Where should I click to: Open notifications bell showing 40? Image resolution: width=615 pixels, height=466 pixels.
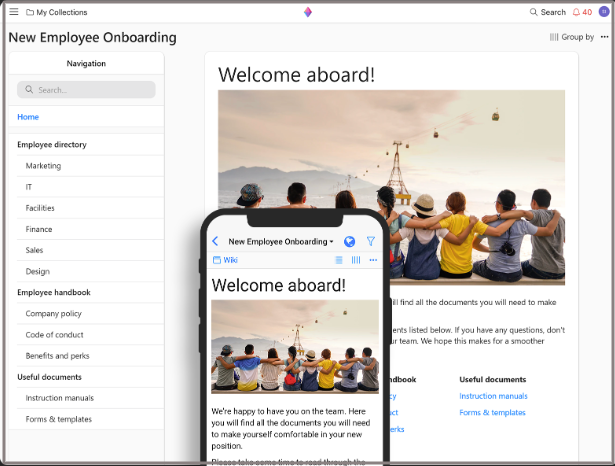click(x=582, y=12)
